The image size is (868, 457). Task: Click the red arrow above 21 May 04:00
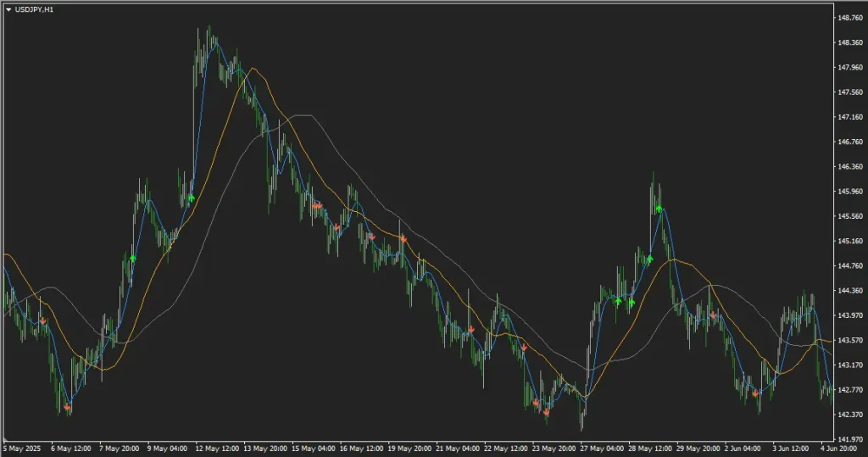click(471, 330)
